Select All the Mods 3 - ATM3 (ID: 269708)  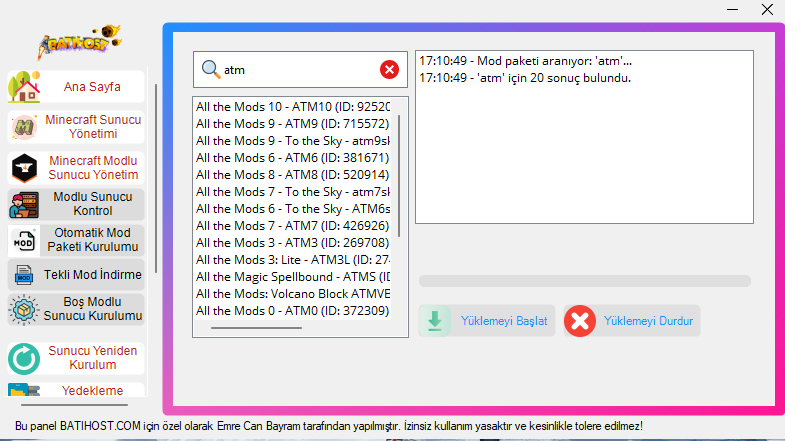pos(293,243)
